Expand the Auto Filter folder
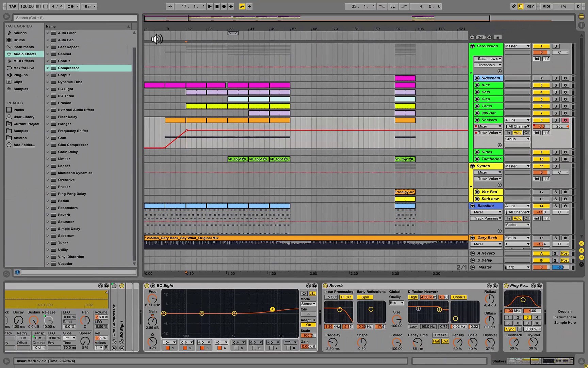 48,33
